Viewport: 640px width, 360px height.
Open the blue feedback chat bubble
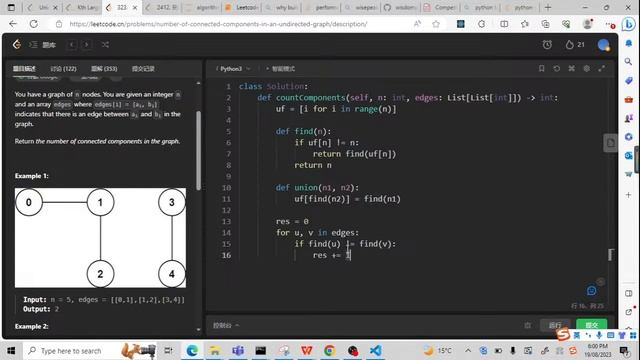tap(591, 290)
